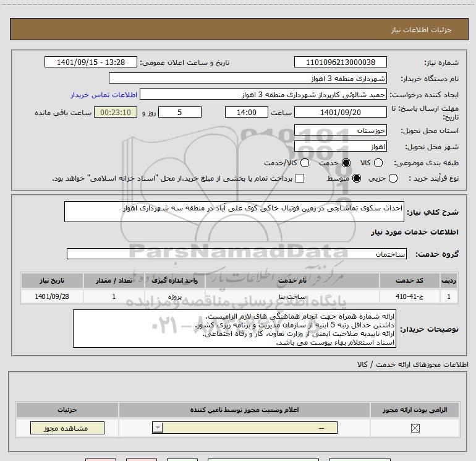476x461 pixels.
Task: Click the پروژه unit cell
Action: click(x=174, y=296)
